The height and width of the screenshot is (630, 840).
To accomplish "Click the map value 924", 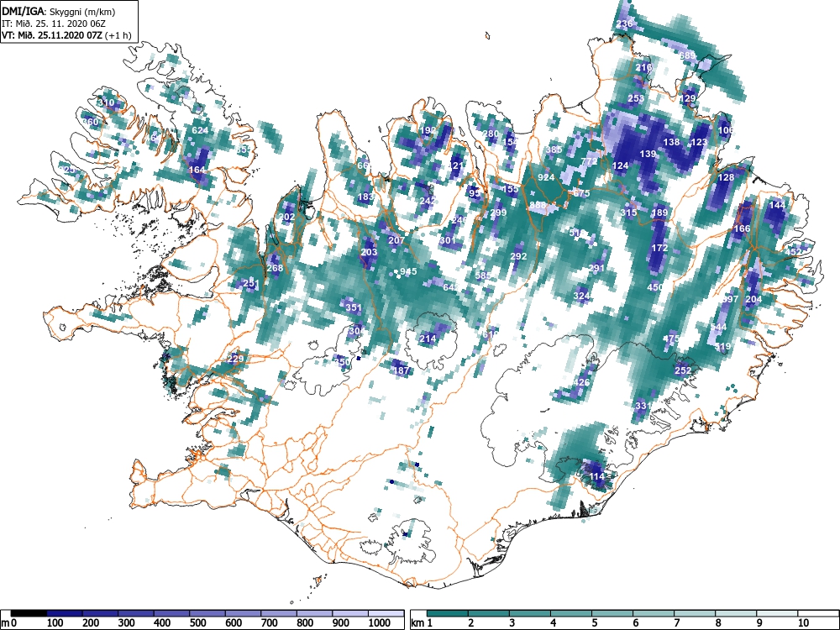I will [x=546, y=177].
